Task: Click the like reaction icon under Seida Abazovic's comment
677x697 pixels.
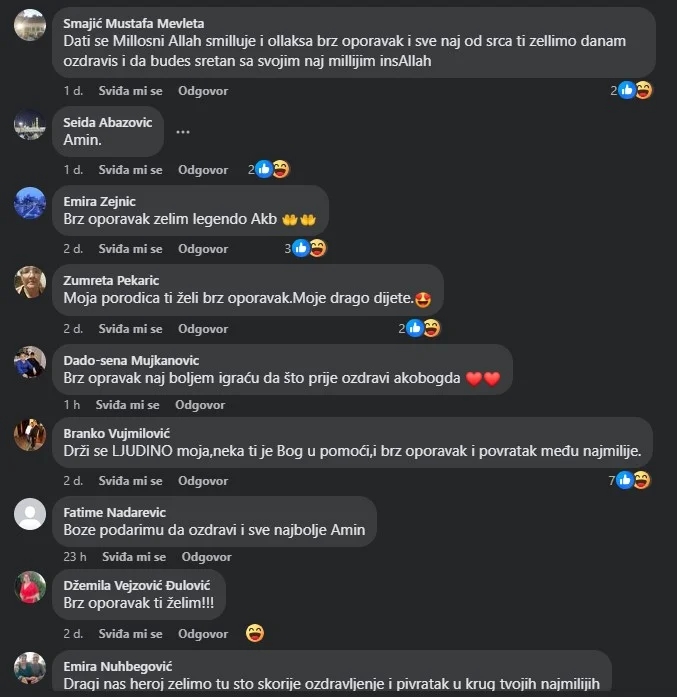Action: pos(264,169)
